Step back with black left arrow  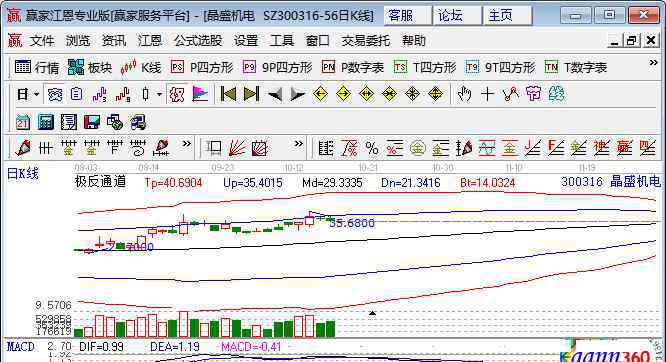[274, 94]
